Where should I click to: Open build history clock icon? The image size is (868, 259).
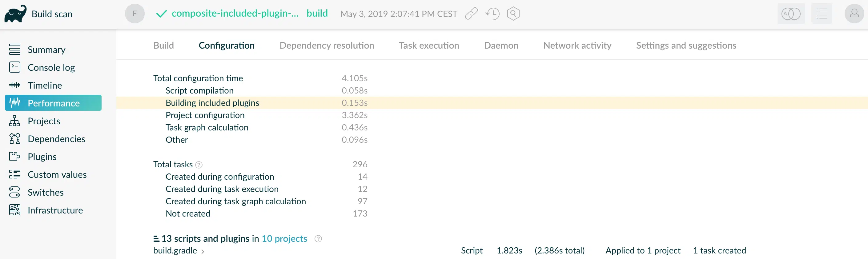click(492, 14)
